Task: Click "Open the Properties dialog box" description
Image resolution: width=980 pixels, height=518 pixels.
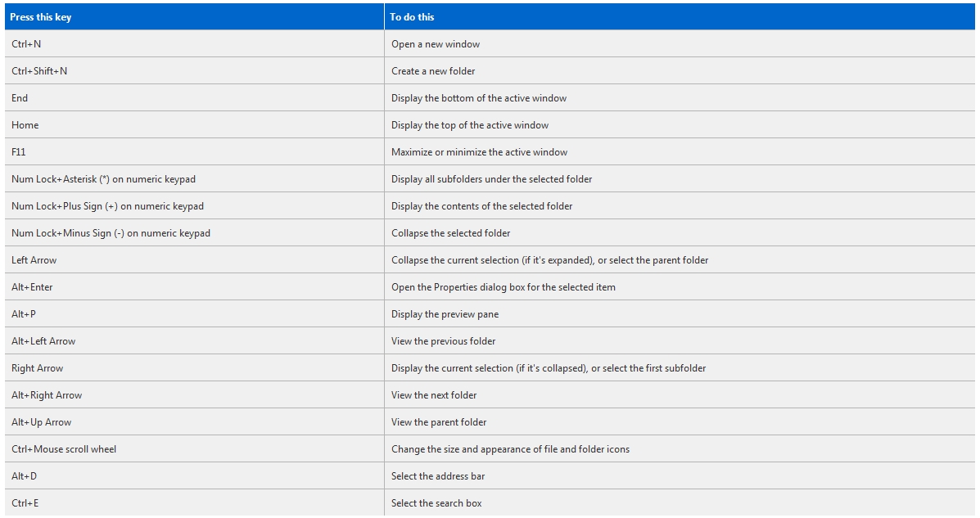Action: coord(503,287)
